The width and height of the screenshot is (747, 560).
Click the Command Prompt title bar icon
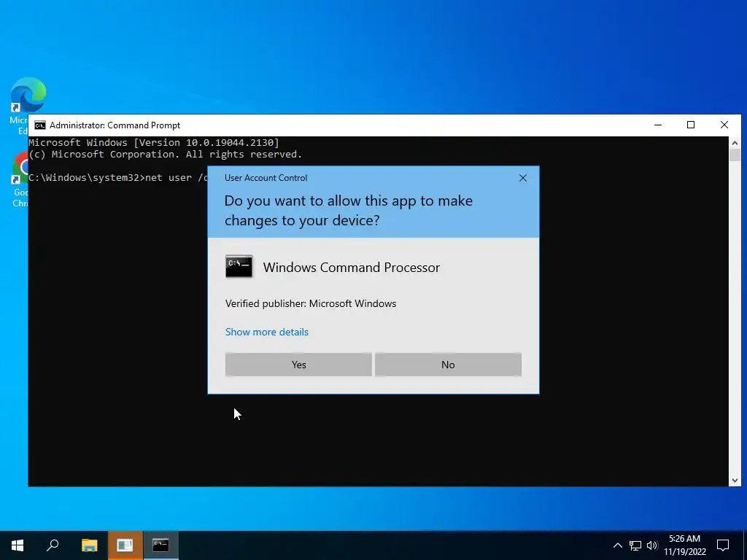click(40, 125)
